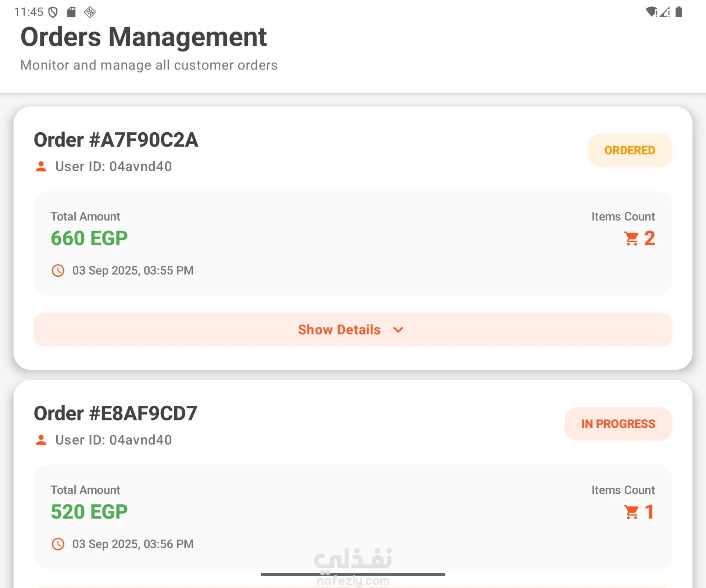Tap the bottom navigation gesture bar
706x588 pixels.
point(353,574)
